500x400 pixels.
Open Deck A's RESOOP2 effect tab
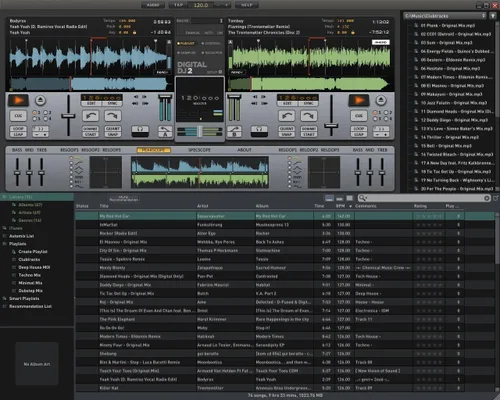tap(90, 150)
